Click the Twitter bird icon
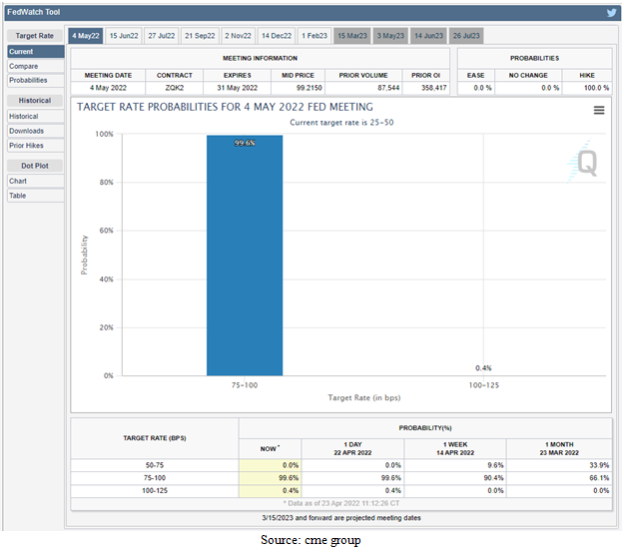 point(611,13)
